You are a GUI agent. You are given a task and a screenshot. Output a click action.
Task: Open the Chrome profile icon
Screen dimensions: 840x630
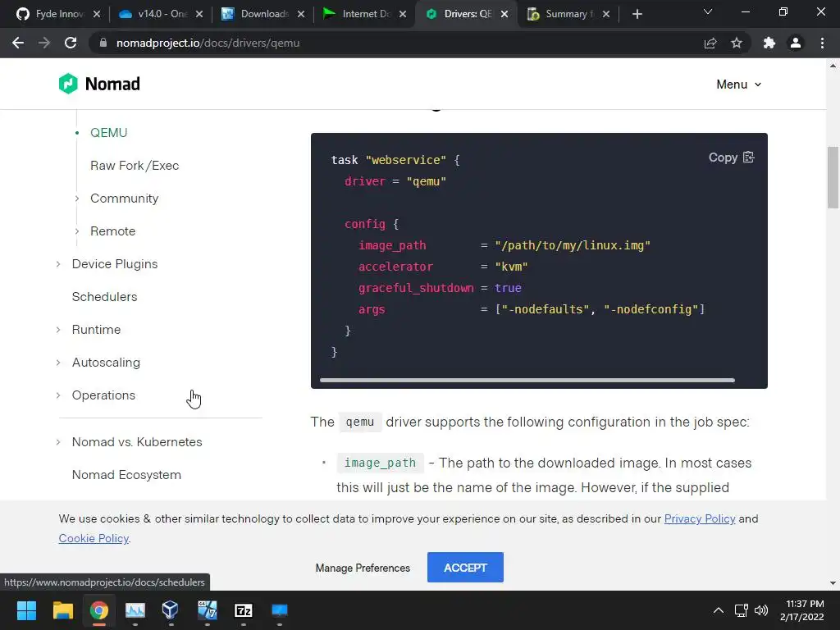click(x=796, y=43)
